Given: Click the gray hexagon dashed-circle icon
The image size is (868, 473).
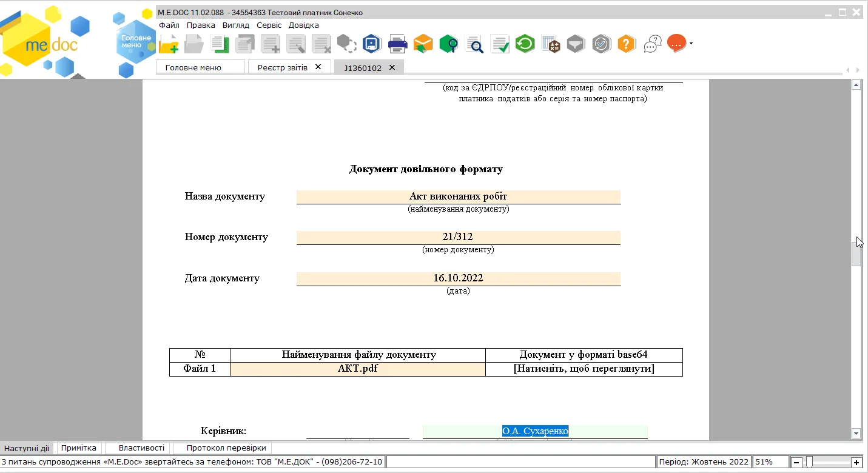Looking at the screenshot, I should click(x=347, y=44).
